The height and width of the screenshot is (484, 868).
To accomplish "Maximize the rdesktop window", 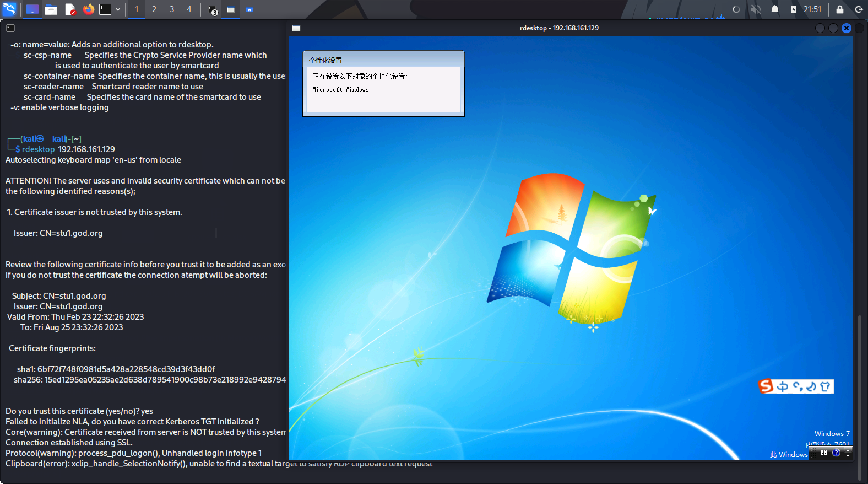I will coord(833,28).
